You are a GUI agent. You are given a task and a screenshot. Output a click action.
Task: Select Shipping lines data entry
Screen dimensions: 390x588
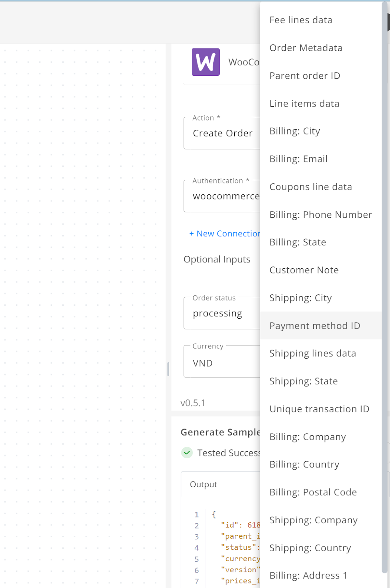pos(321,354)
